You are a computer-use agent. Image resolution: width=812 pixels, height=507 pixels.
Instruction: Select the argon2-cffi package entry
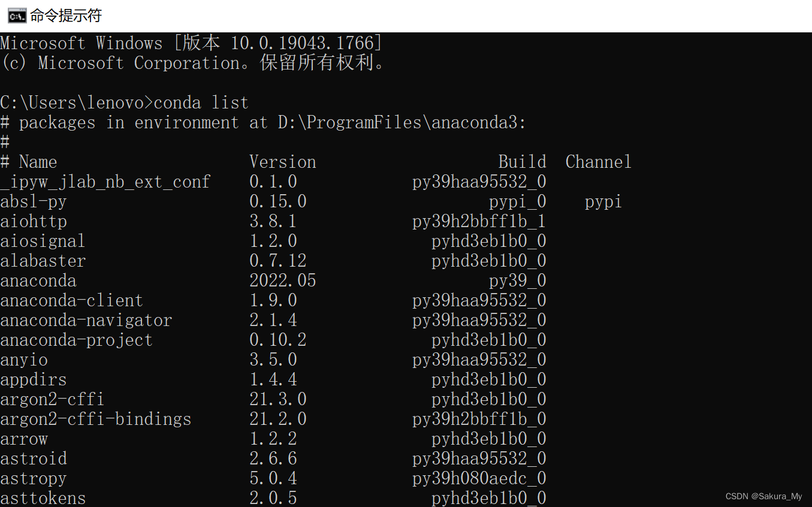pos(52,399)
